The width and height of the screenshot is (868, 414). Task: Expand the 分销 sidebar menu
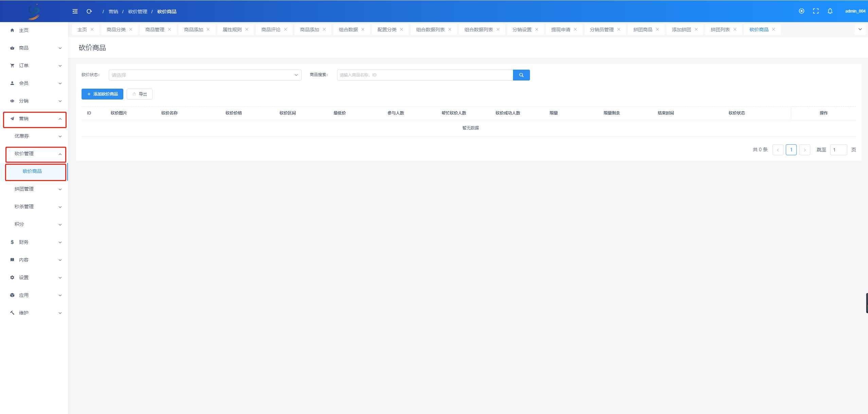(x=34, y=101)
